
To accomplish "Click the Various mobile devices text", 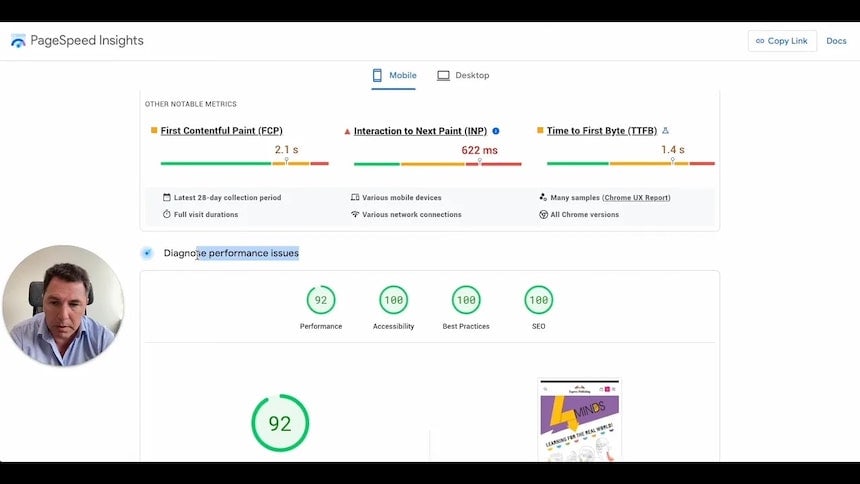I will pos(401,198).
